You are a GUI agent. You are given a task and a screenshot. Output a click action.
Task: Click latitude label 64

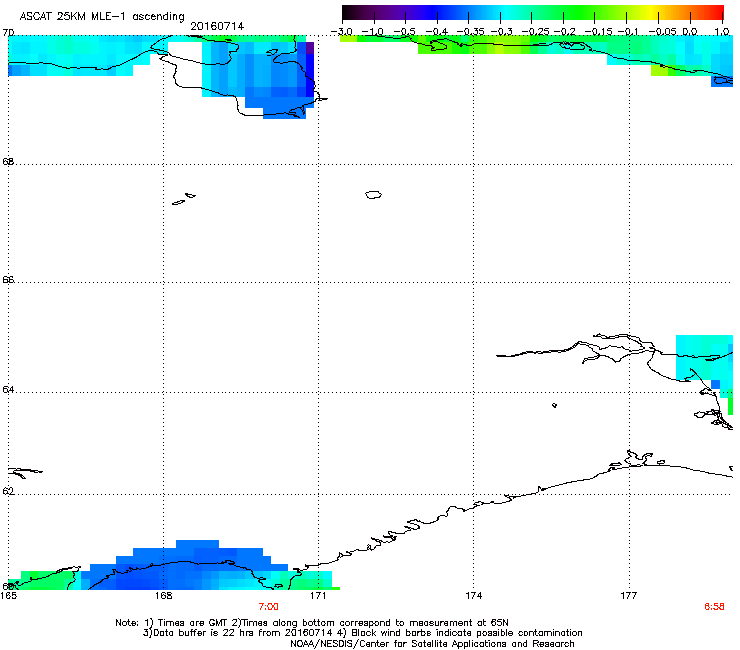[x=8, y=390]
